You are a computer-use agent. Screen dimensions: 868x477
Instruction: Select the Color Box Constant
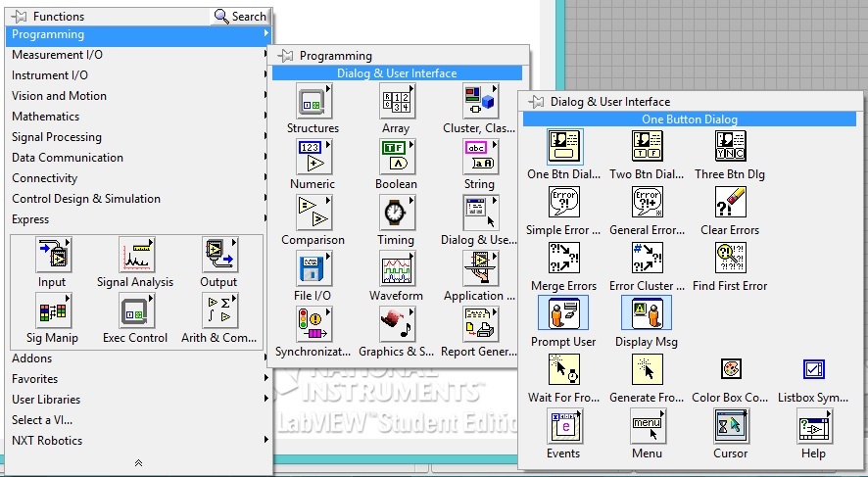pyautogui.click(x=731, y=369)
